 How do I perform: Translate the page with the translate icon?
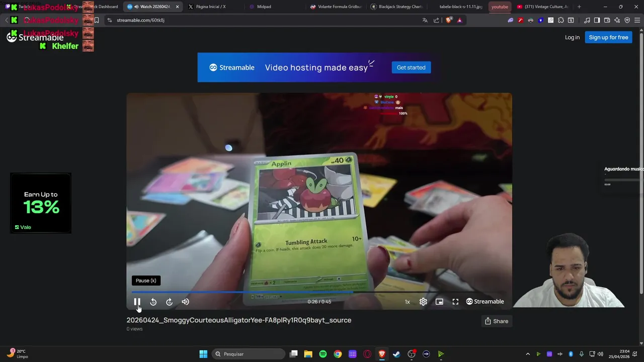pos(425,20)
